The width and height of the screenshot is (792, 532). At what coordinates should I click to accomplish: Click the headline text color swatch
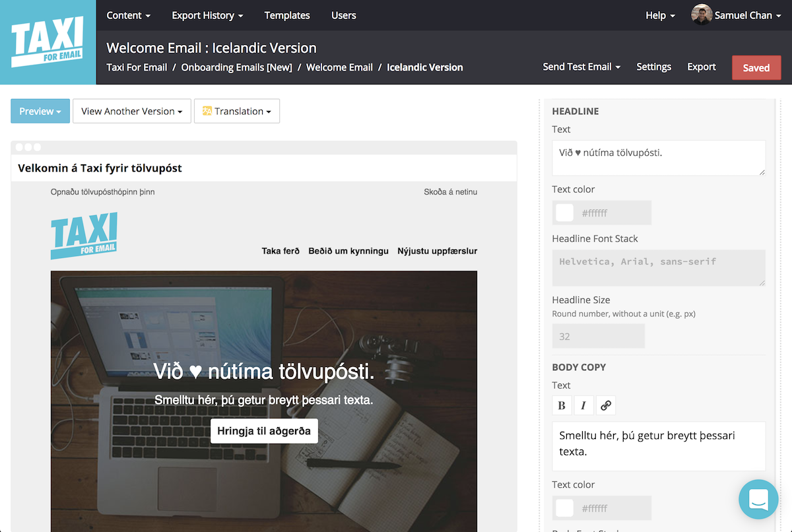click(x=565, y=213)
